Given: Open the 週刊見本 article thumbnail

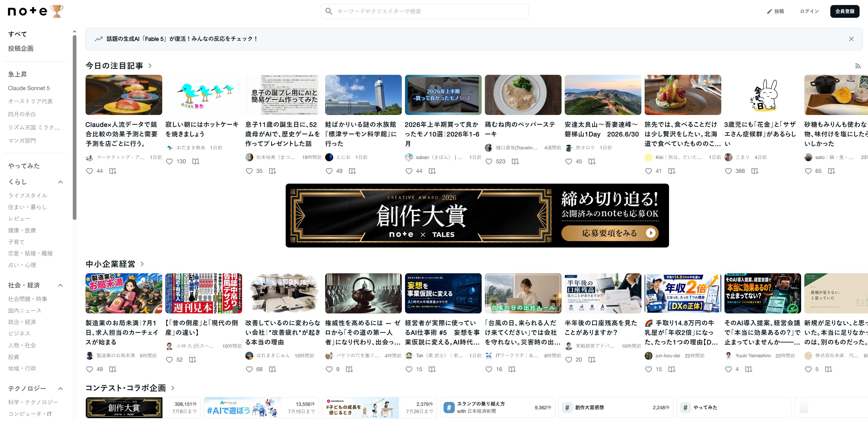Looking at the screenshot, I should tap(204, 293).
